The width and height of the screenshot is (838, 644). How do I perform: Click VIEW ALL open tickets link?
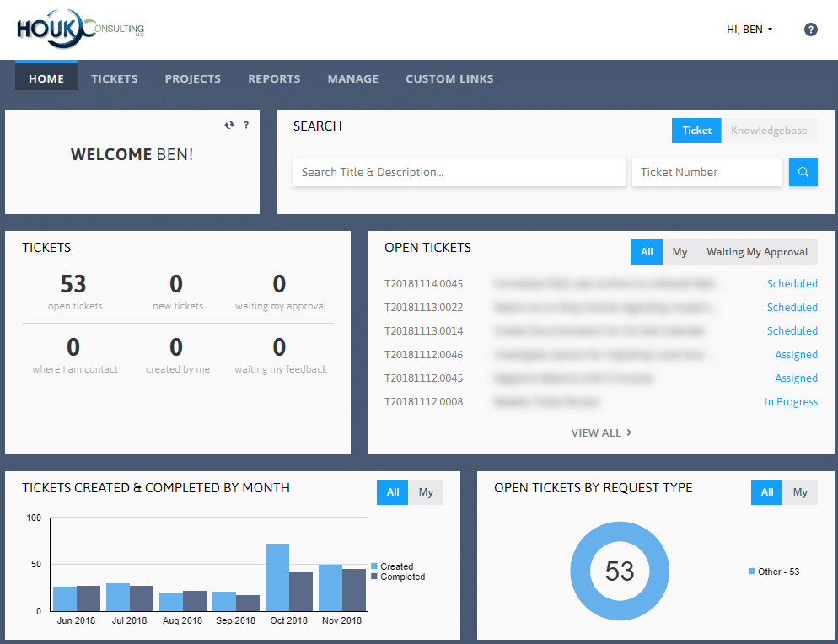click(601, 433)
